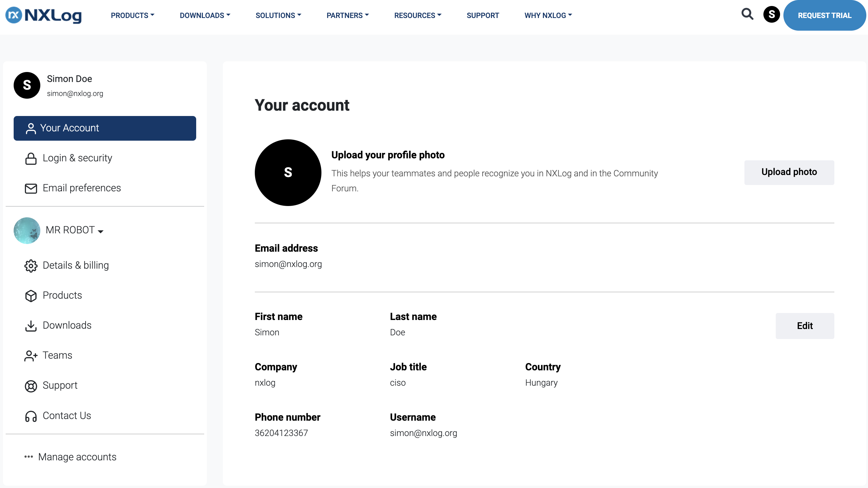The width and height of the screenshot is (868, 488).
Task: Click the First name value Simon
Action: 267,333
